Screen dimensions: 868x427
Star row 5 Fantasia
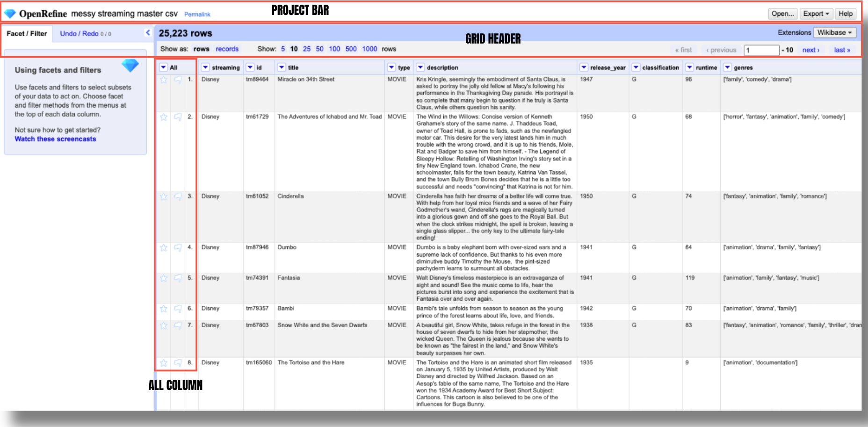[164, 278]
